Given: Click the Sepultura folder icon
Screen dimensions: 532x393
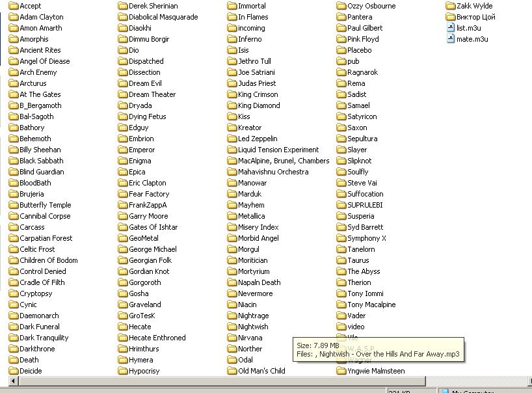Looking at the screenshot, I should tap(341, 139).
